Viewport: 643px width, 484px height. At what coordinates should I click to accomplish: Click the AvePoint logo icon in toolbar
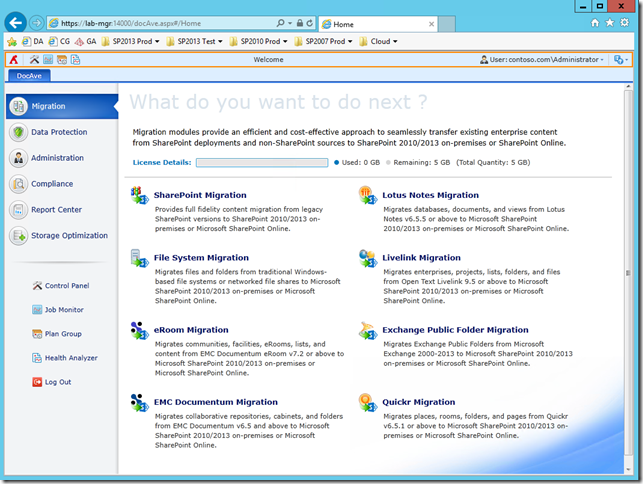[14, 60]
